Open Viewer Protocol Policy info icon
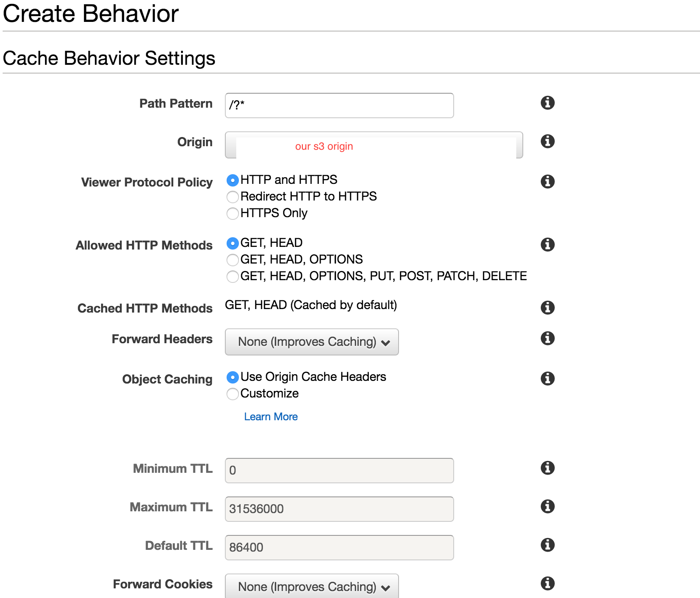The height and width of the screenshot is (598, 700). (547, 181)
